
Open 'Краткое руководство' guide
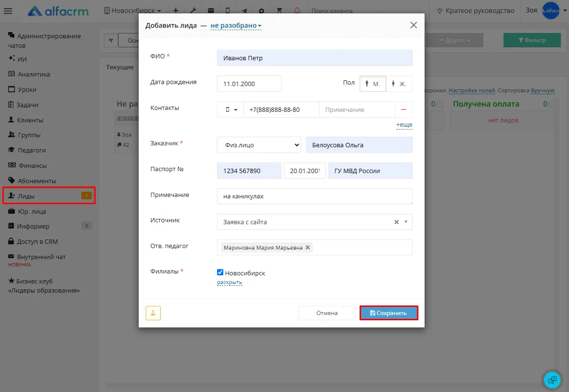(x=475, y=11)
